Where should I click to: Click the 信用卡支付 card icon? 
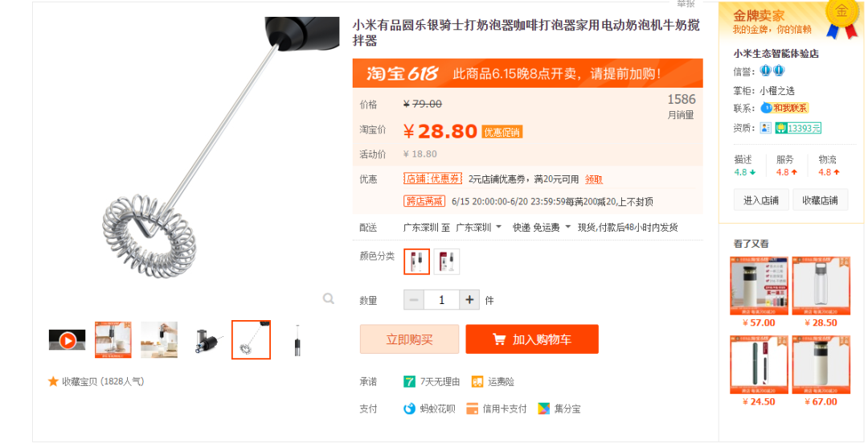[x=473, y=409]
